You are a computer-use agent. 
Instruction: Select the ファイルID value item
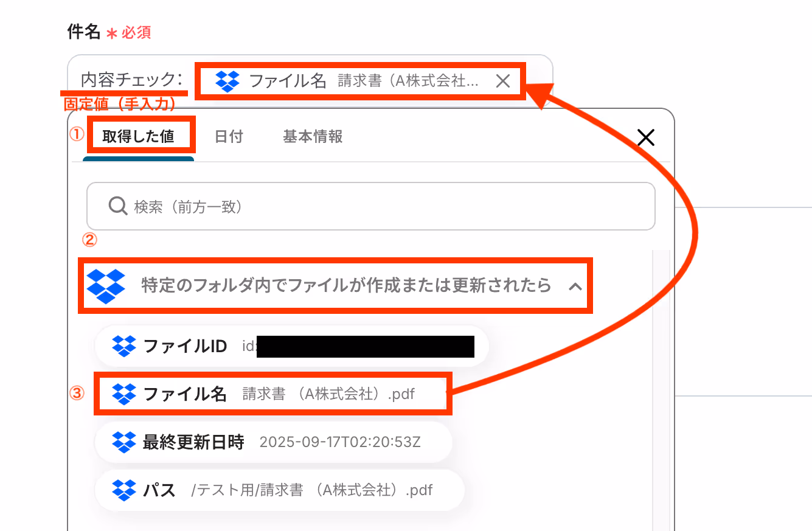pyautogui.click(x=292, y=346)
